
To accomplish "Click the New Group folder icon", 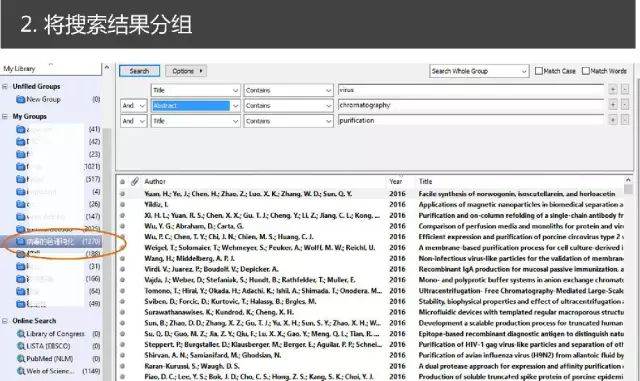I will 20,99.
